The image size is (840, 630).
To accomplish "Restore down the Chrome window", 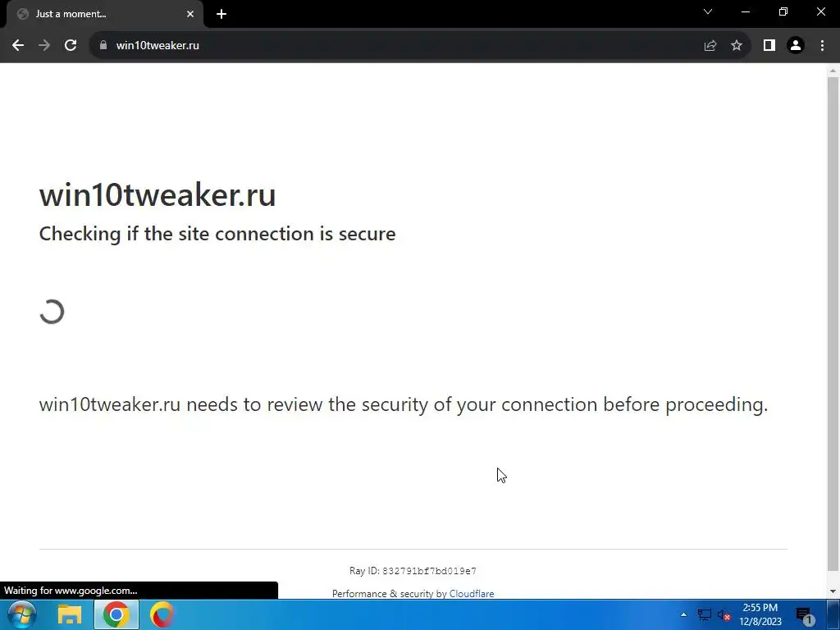I will [783, 11].
